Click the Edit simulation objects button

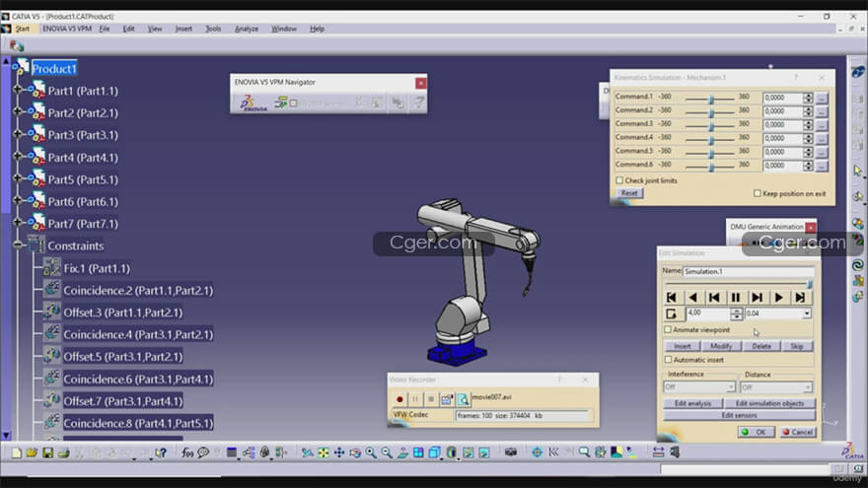[x=769, y=403]
